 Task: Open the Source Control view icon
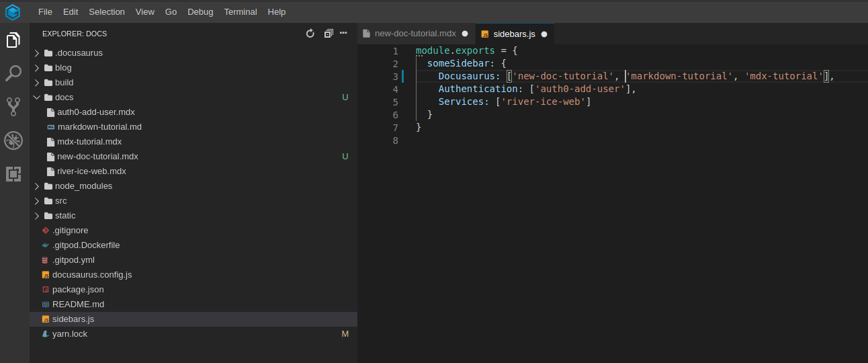[x=13, y=107]
